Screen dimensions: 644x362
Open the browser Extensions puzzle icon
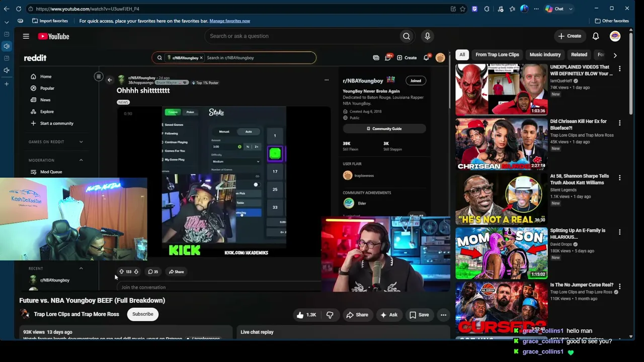pos(487,9)
